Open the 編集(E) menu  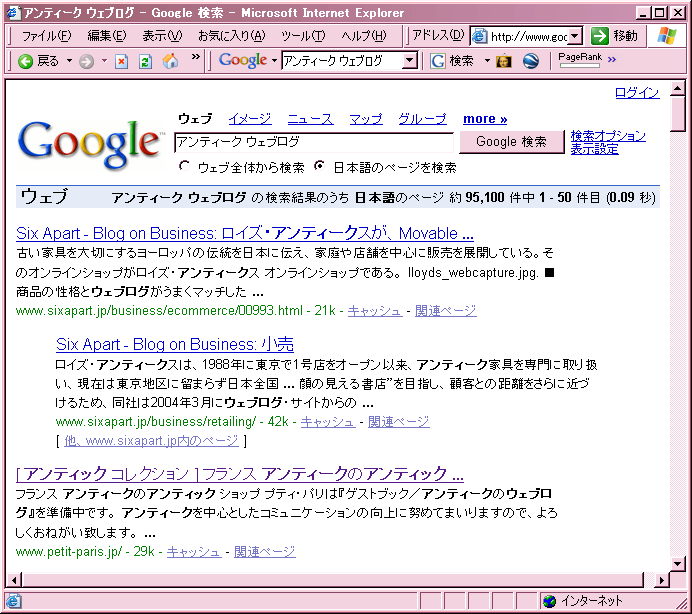coord(107,36)
